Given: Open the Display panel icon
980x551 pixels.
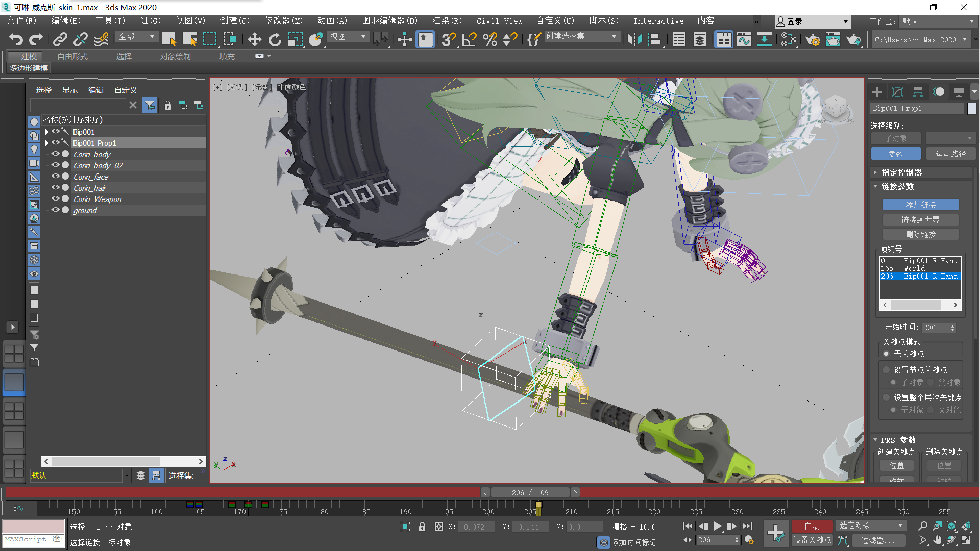Looking at the screenshot, I should pyautogui.click(x=959, y=92).
